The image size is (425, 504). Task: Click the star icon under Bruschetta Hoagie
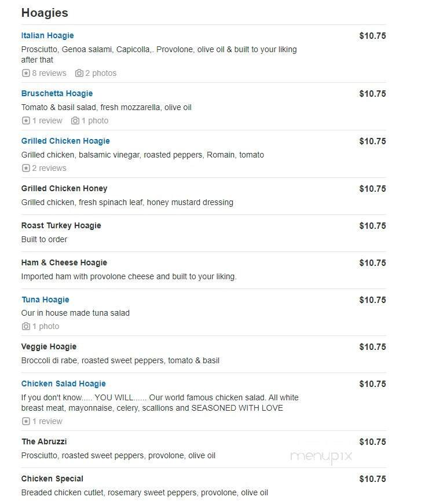tap(25, 120)
